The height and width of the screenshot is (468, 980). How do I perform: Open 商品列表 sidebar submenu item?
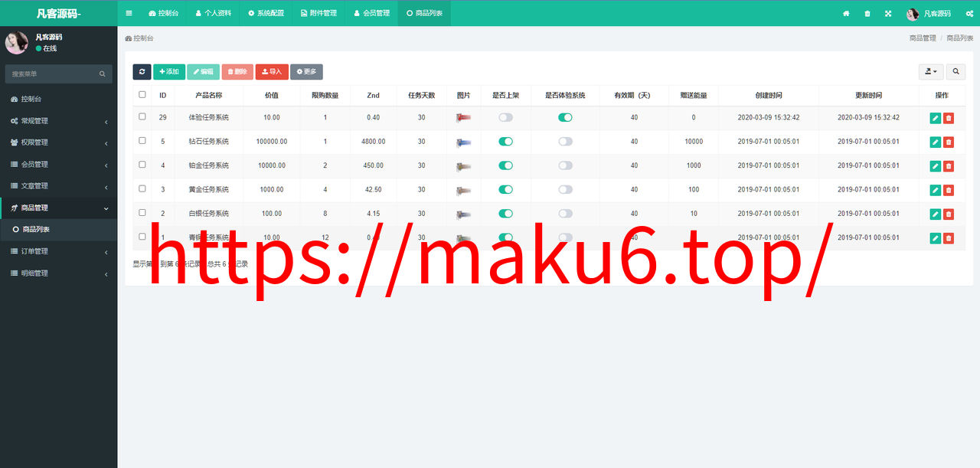(58, 229)
